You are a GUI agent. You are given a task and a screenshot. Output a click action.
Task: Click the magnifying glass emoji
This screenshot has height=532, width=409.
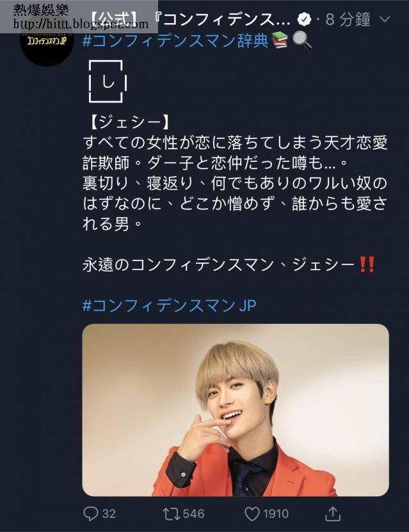click(x=301, y=41)
